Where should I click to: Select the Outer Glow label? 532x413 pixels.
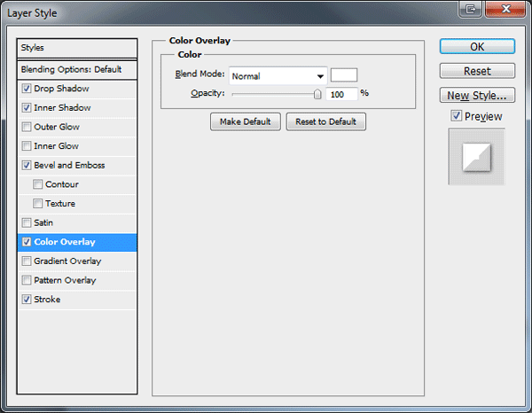point(57,127)
